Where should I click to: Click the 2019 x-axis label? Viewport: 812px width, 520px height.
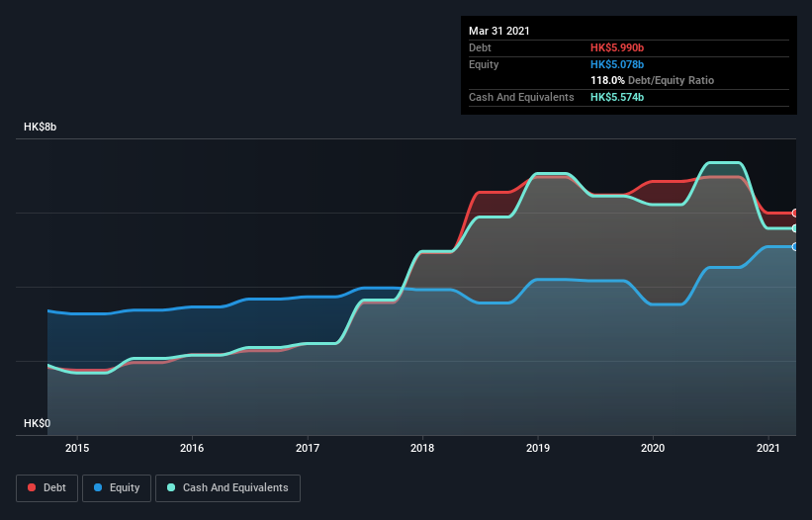[538, 448]
